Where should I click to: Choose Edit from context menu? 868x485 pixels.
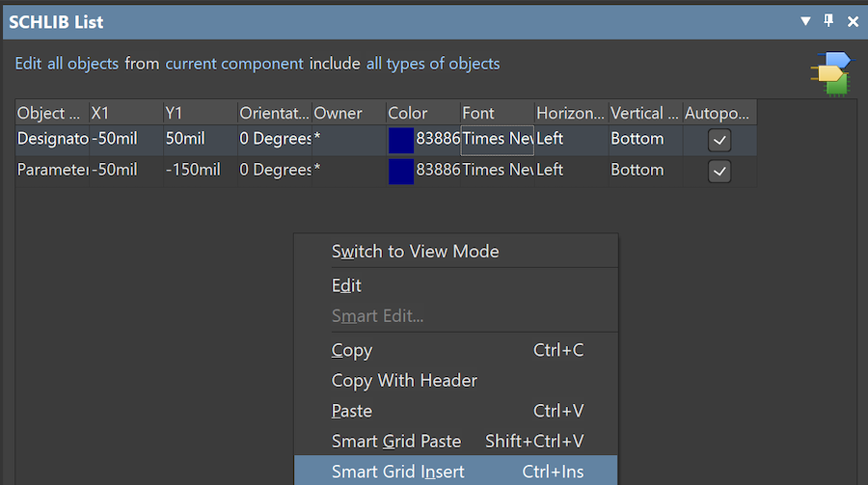click(456, 285)
